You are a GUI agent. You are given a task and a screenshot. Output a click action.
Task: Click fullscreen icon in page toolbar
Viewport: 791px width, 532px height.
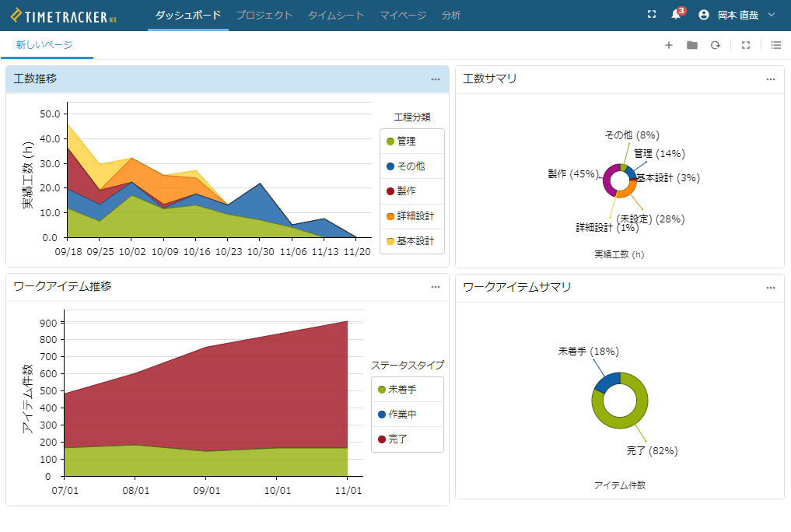[x=746, y=45]
